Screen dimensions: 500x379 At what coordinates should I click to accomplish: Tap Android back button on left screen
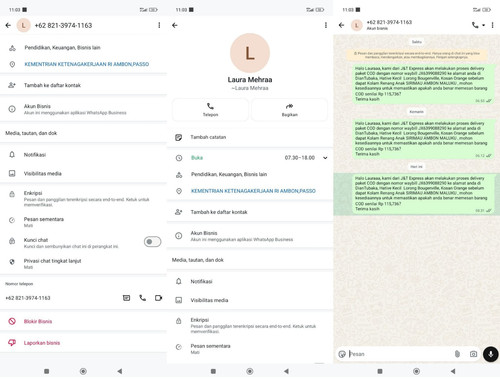[x=120, y=371]
